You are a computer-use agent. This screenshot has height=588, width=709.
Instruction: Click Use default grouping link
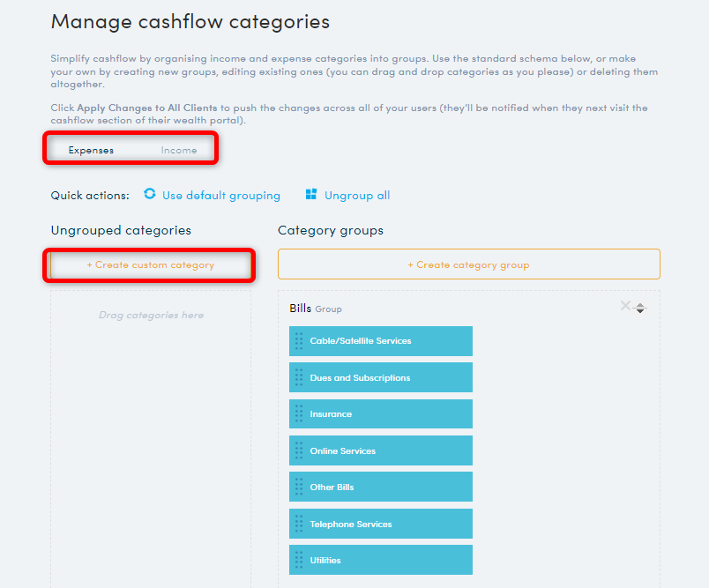click(221, 195)
